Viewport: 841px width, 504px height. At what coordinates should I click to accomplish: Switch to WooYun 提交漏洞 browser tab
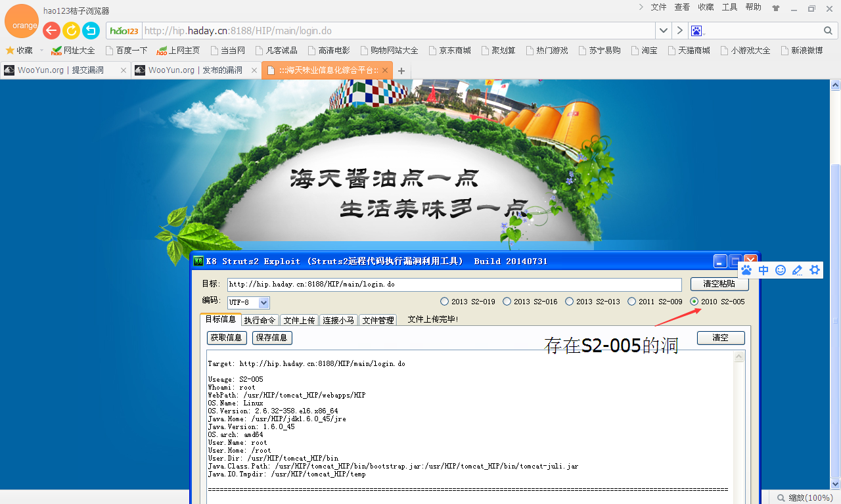[x=65, y=70]
